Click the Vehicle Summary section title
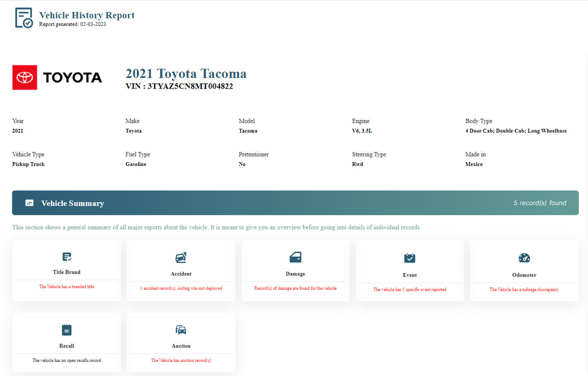The image size is (588, 376). click(73, 203)
